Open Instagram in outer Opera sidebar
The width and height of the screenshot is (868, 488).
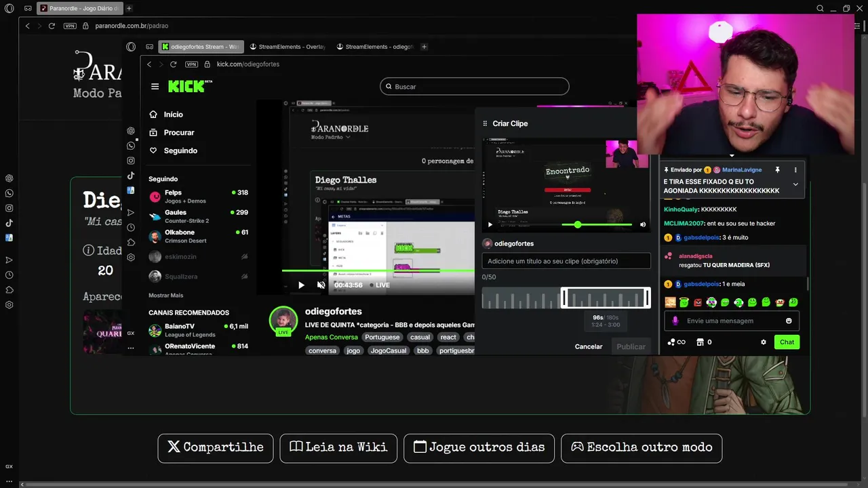(x=9, y=208)
